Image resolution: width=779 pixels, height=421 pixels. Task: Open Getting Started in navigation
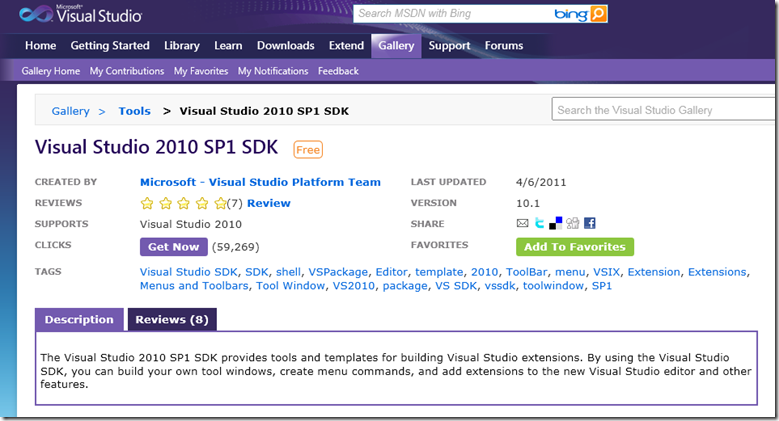[110, 46]
